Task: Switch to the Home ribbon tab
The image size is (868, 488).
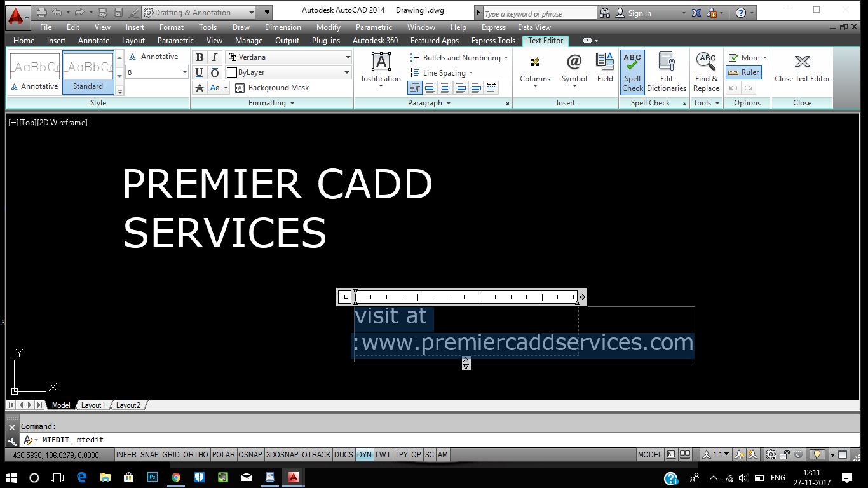Action: click(x=24, y=40)
